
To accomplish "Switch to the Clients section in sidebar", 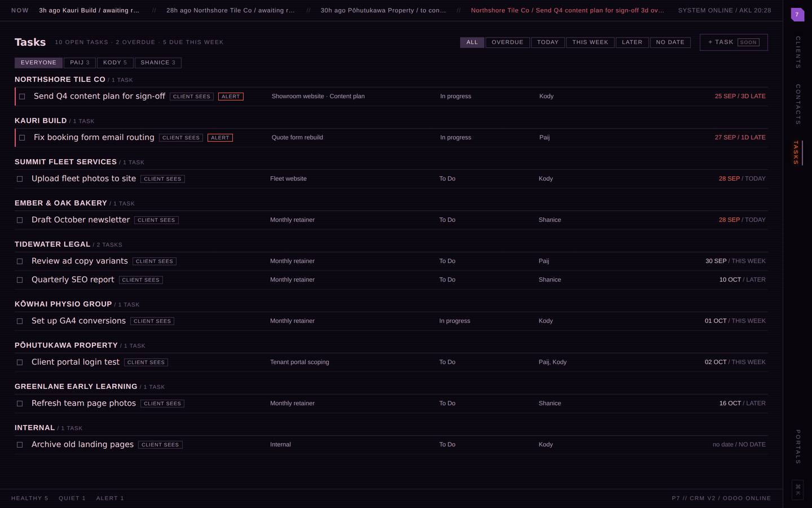I will click(x=798, y=52).
